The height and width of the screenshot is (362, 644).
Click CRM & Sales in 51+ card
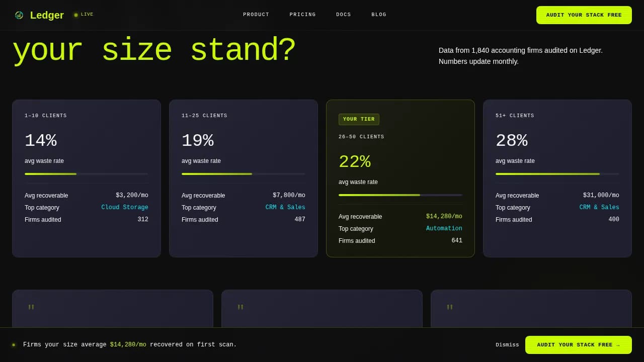click(599, 208)
